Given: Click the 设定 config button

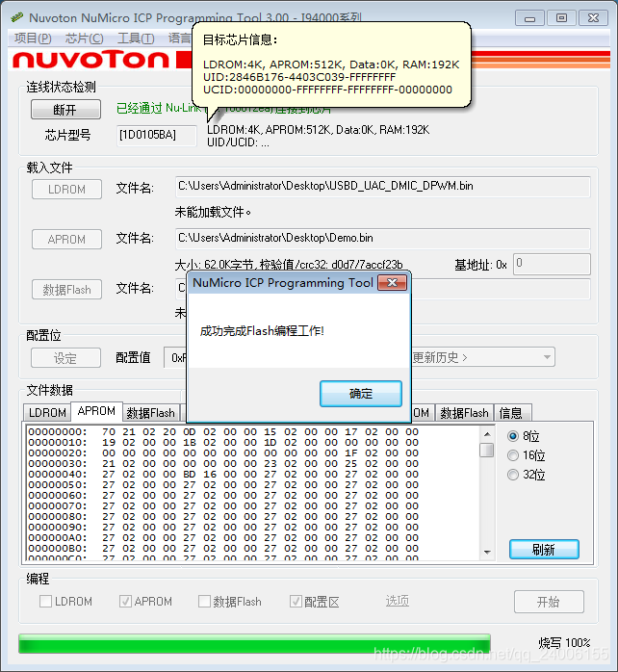Looking at the screenshot, I should pos(65,358).
